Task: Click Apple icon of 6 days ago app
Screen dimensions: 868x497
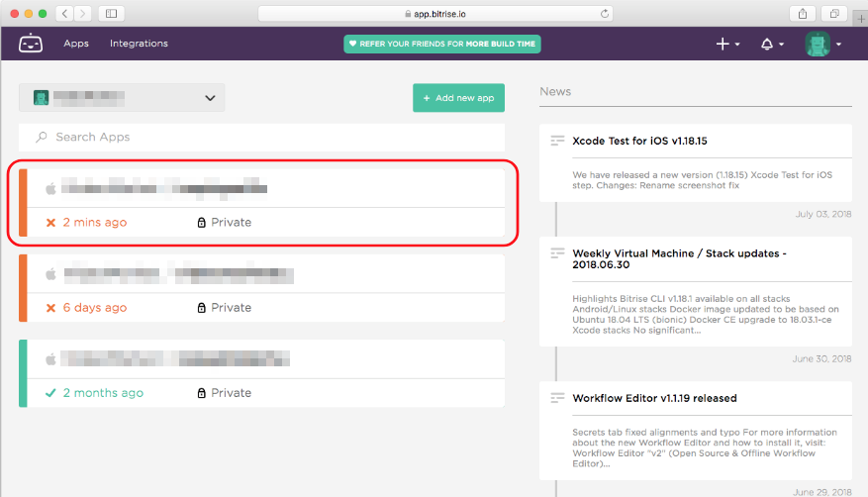Action: [50, 274]
